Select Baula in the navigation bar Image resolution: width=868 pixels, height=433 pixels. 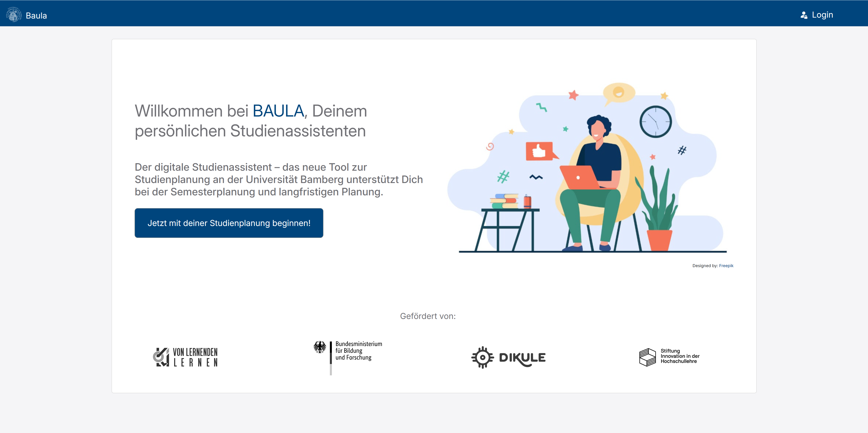pyautogui.click(x=36, y=15)
